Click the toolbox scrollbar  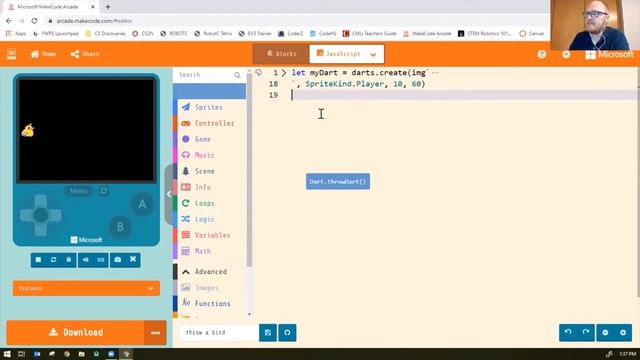pos(249,171)
